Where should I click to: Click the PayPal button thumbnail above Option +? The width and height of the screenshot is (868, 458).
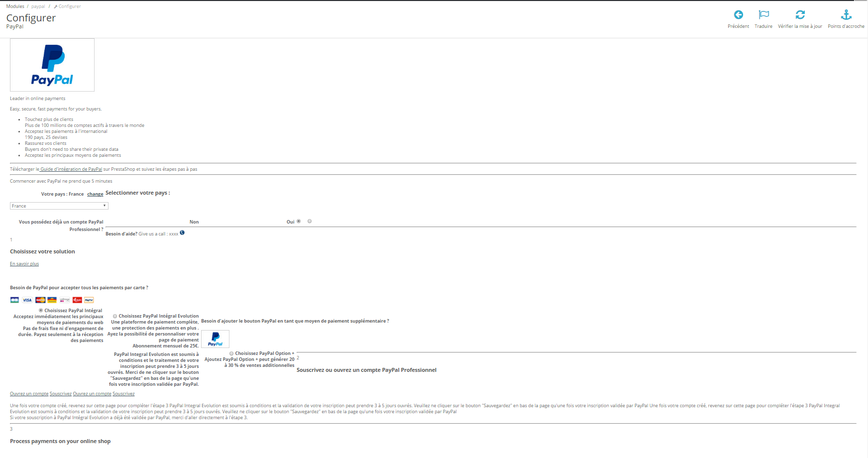215,339
